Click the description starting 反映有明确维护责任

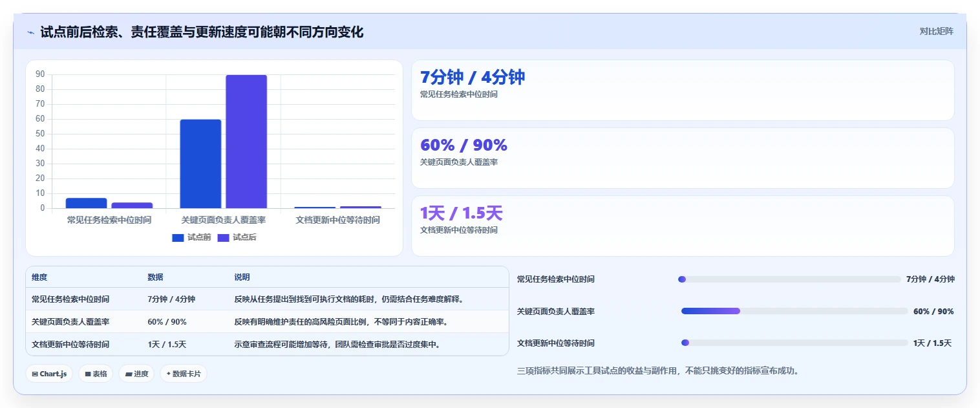[x=341, y=322]
